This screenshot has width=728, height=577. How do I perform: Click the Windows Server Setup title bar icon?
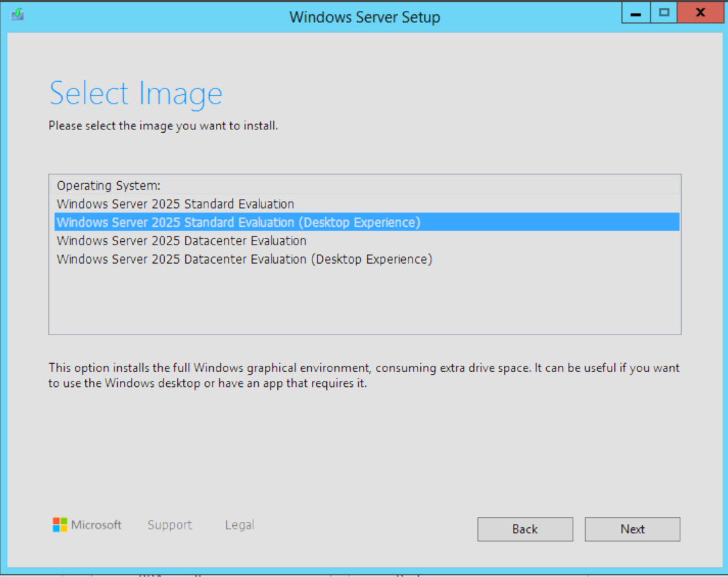[18, 14]
